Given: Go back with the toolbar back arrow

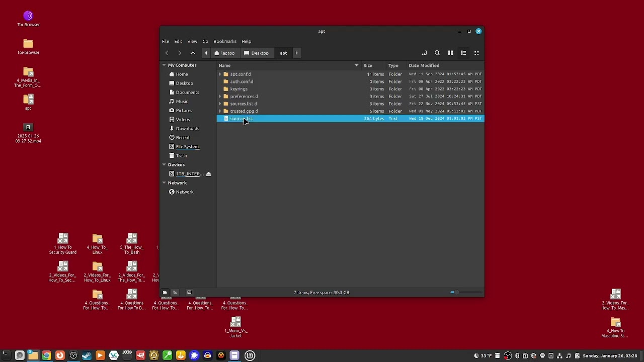Looking at the screenshot, I should point(167,53).
